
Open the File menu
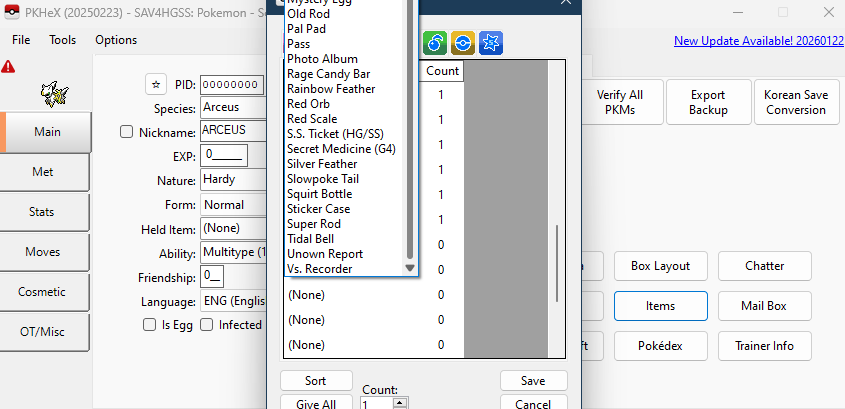click(21, 40)
